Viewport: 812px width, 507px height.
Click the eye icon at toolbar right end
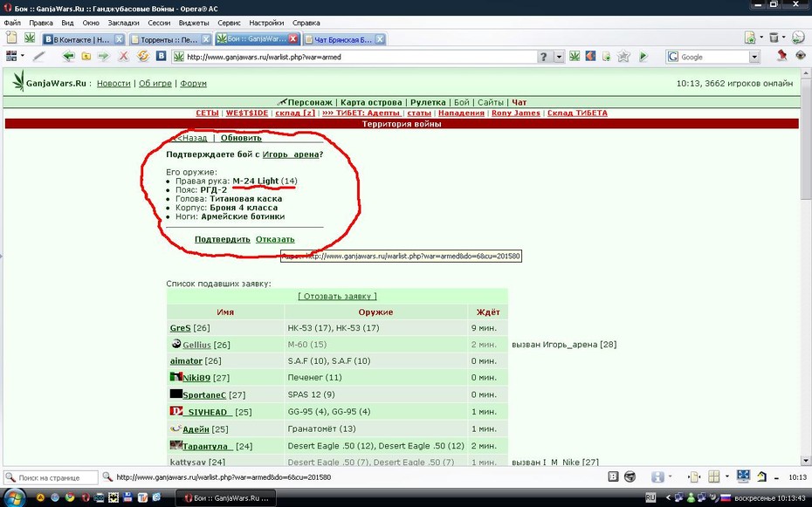[801, 55]
